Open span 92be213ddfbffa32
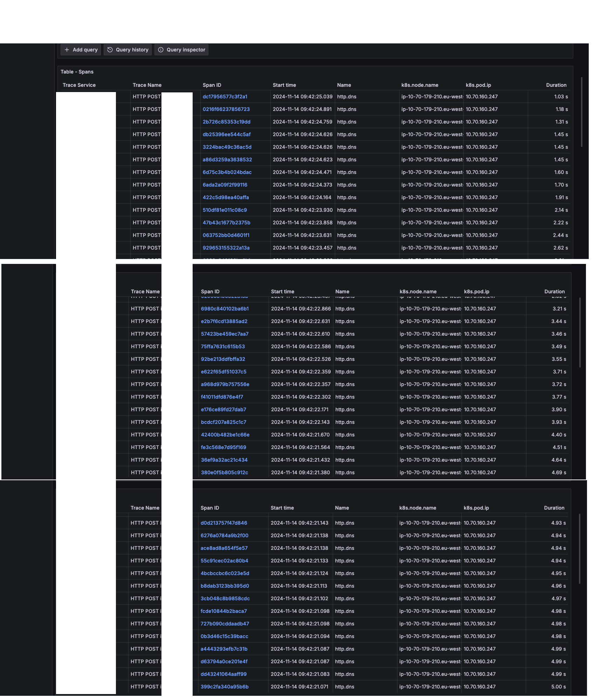 223,359
